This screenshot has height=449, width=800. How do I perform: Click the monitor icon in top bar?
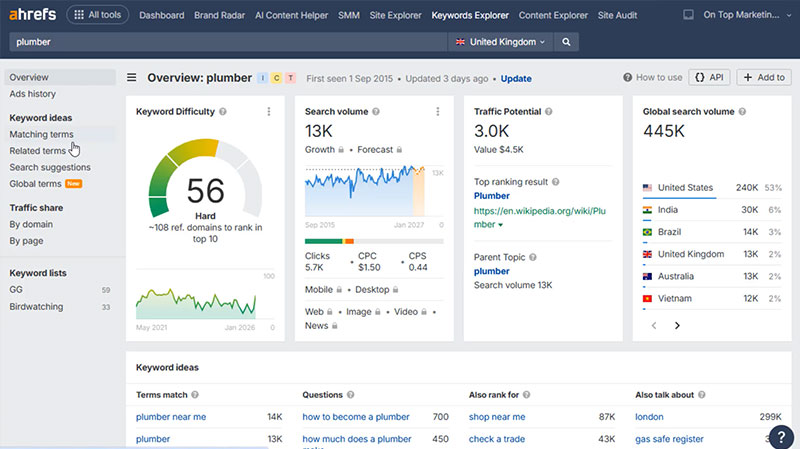688,15
